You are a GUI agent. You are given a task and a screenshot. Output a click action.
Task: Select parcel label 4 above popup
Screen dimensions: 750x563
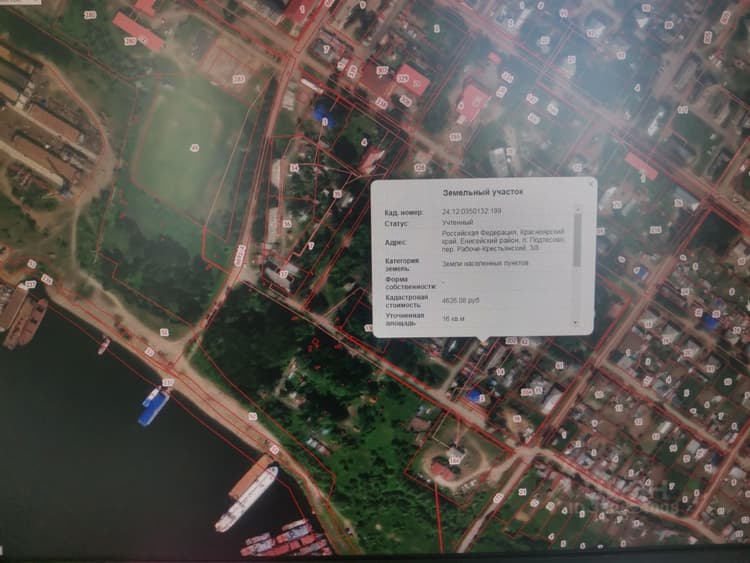(x=364, y=142)
